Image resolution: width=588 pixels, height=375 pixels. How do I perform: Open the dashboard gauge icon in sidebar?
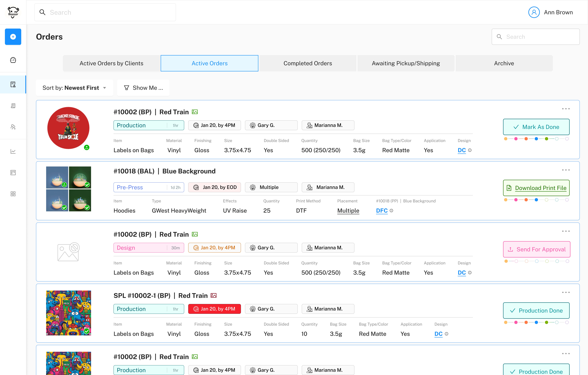tap(13, 60)
